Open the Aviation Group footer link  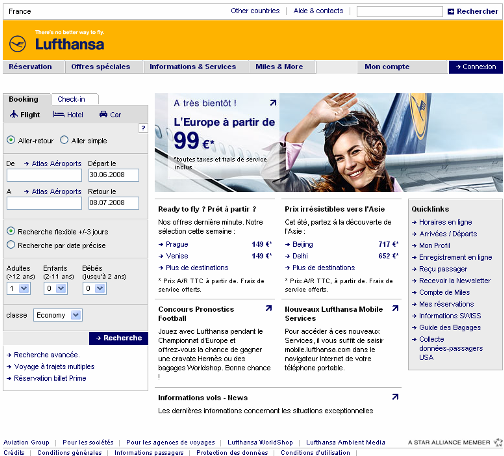26,442
